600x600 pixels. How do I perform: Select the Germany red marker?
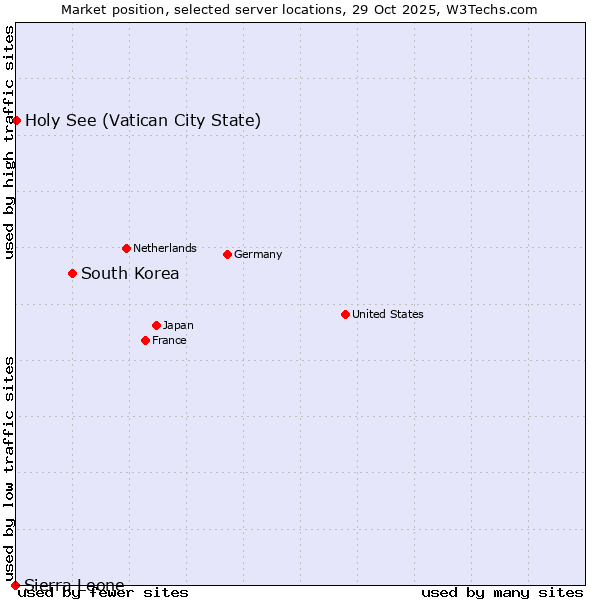227,254
